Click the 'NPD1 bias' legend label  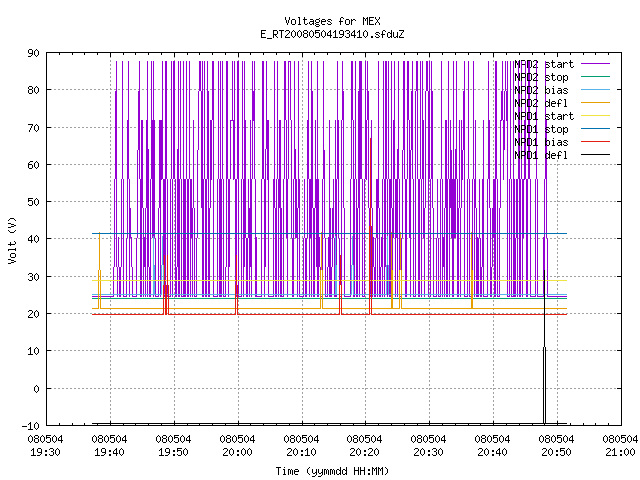[541, 142]
